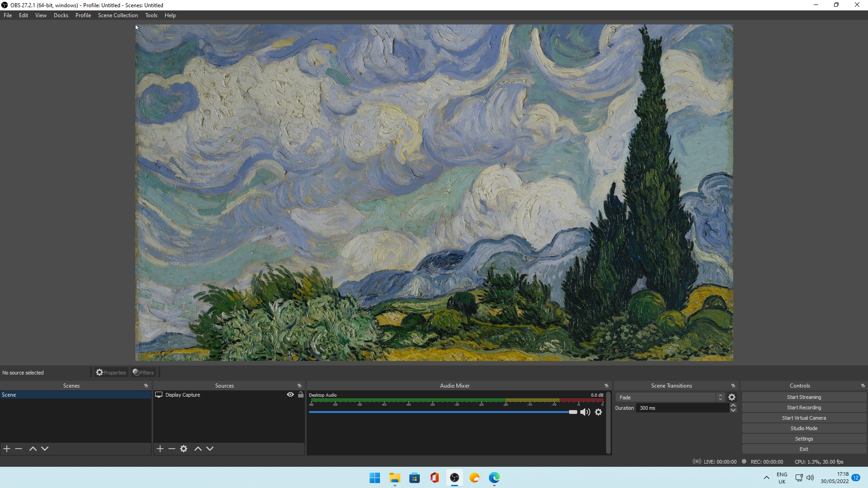This screenshot has height=488, width=868.
Task: Click the Properties button in source toolbar
Action: (111, 373)
